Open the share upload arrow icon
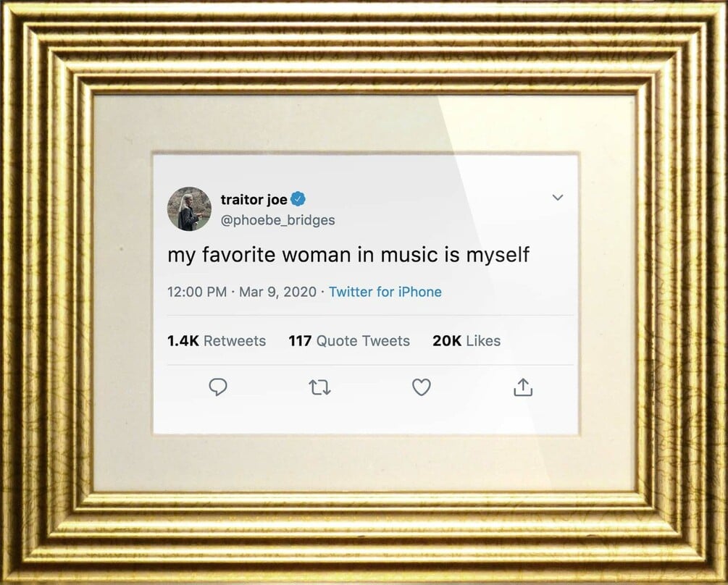The image size is (728, 585). point(523,387)
